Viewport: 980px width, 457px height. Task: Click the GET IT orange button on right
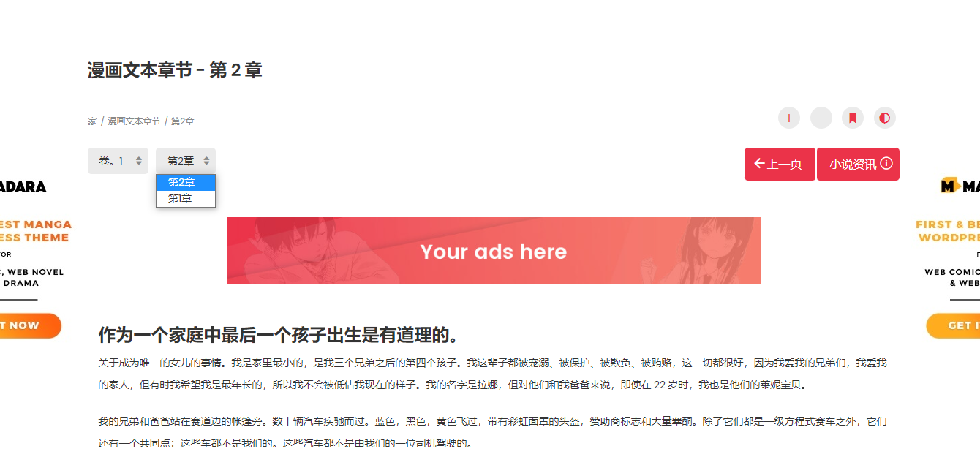(x=953, y=326)
